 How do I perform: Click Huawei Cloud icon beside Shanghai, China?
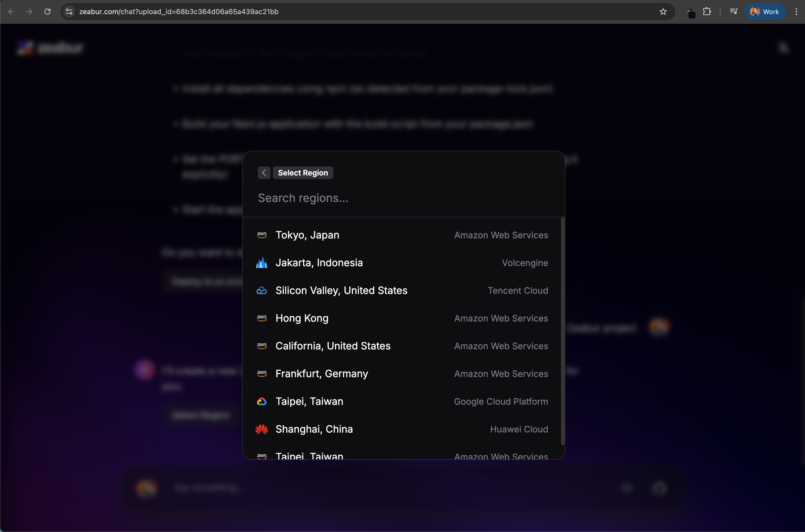(x=262, y=429)
